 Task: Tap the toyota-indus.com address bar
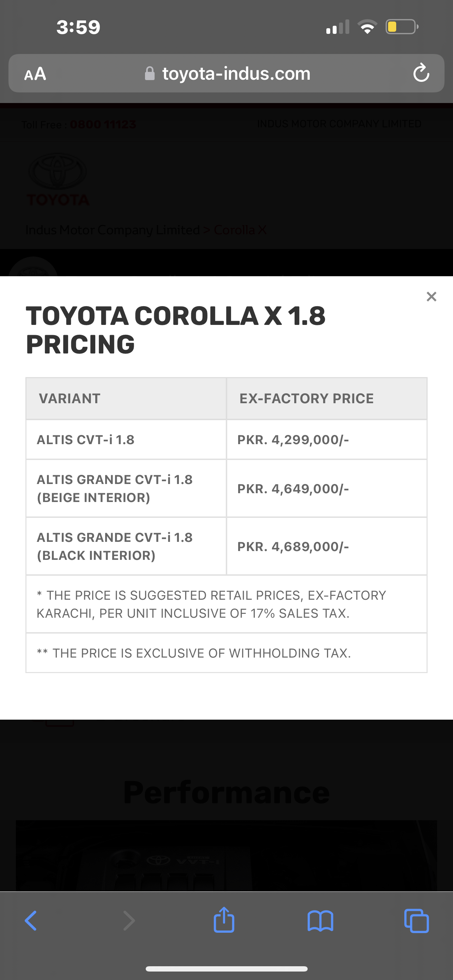[x=227, y=73]
